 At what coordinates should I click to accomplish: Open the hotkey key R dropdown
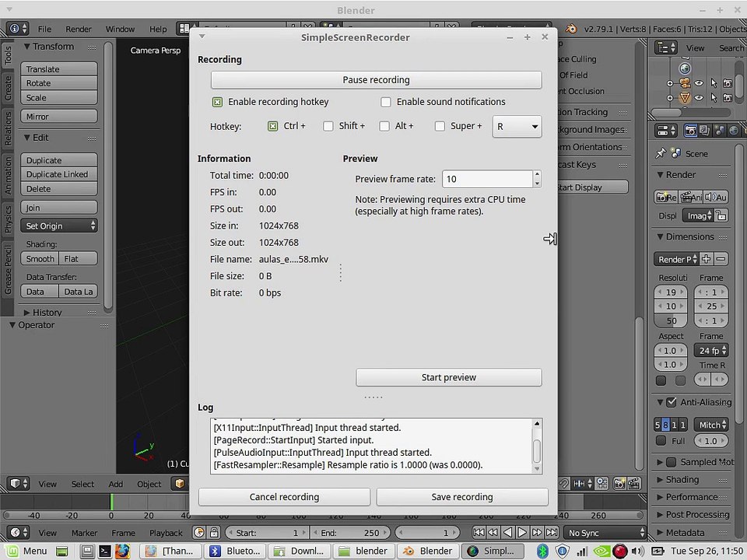pyautogui.click(x=517, y=127)
